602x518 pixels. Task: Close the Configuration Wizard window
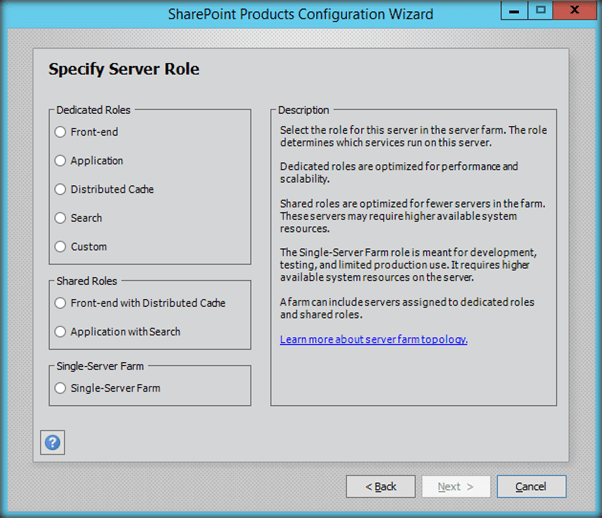pos(575,10)
